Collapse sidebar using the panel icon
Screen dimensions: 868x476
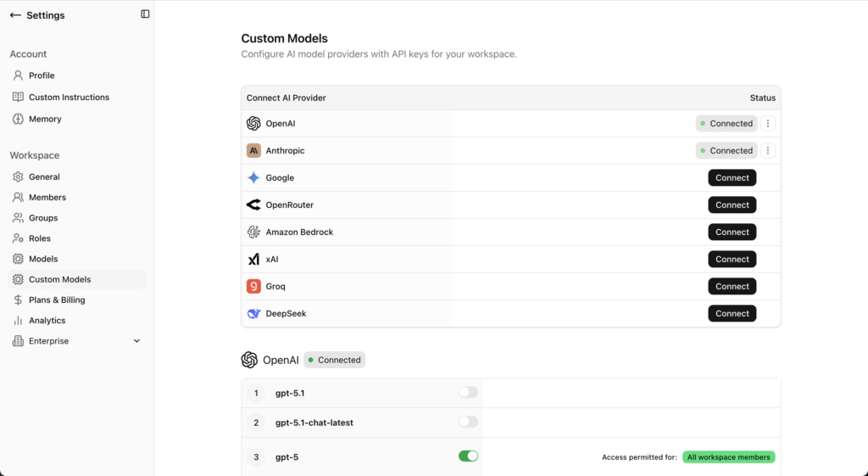(x=145, y=14)
